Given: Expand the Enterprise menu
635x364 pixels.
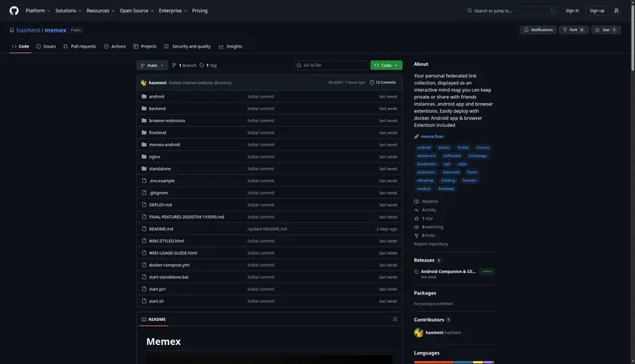Looking at the screenshot, I should point(172,10).
